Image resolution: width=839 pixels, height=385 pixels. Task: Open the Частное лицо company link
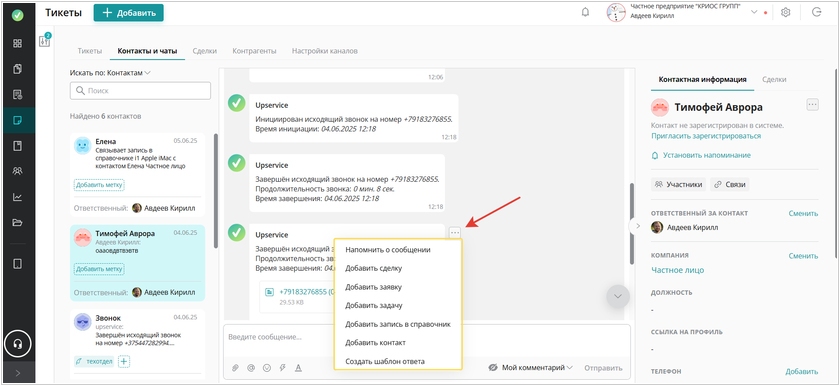click(x=677, y=270)
